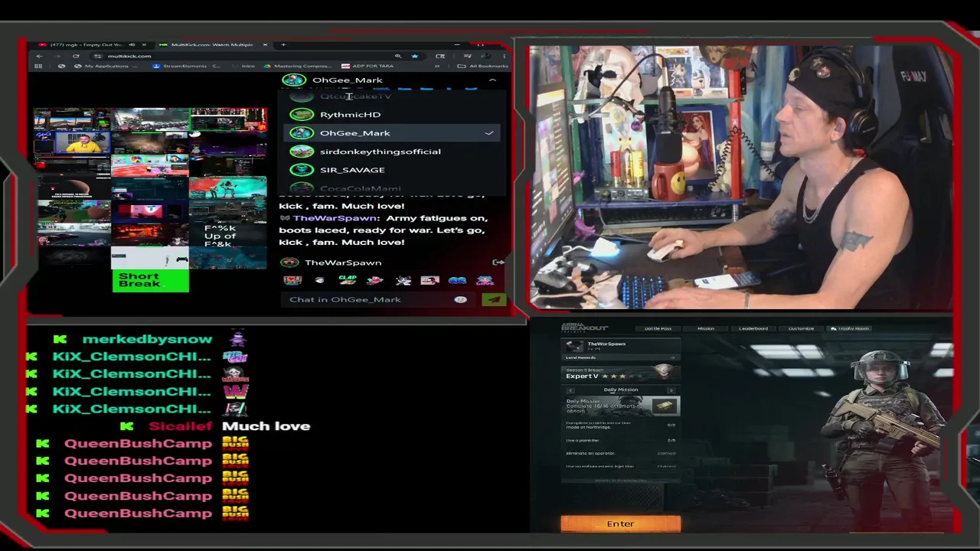Click the Expert V rank badge
980x551 pixels.
click(x=665, y=372)
